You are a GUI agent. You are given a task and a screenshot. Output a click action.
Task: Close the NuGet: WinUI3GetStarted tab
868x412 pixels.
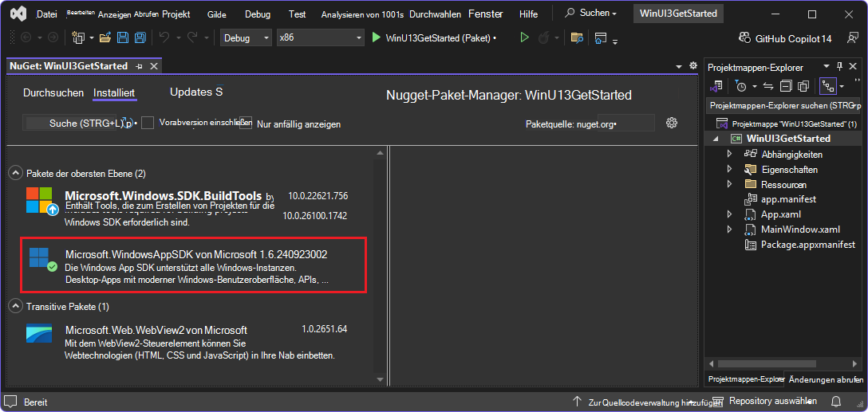[154, 66]
